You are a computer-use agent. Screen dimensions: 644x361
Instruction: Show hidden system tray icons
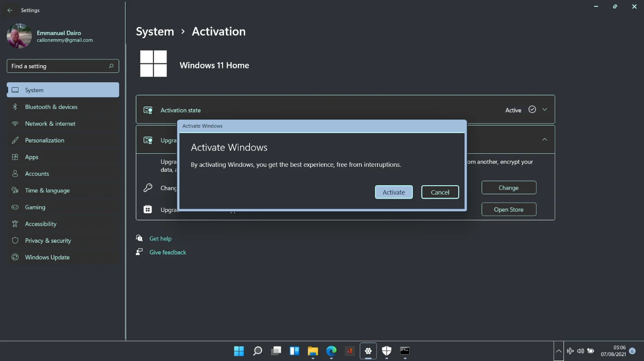tap(559, 351)
